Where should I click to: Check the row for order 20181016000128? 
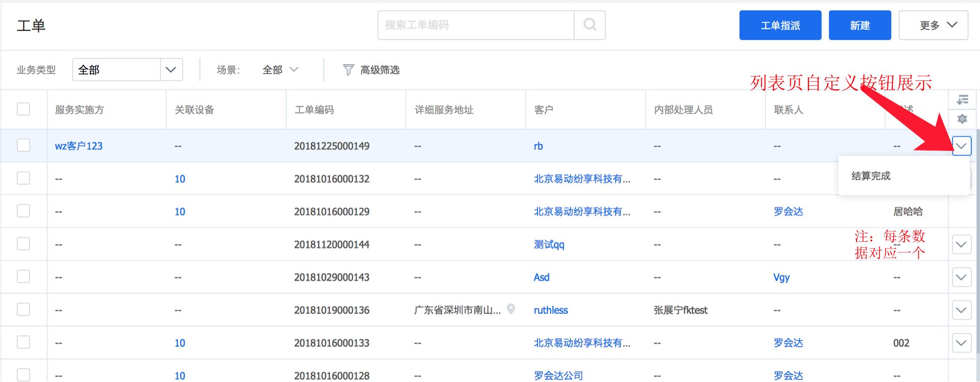pos(24,375)
